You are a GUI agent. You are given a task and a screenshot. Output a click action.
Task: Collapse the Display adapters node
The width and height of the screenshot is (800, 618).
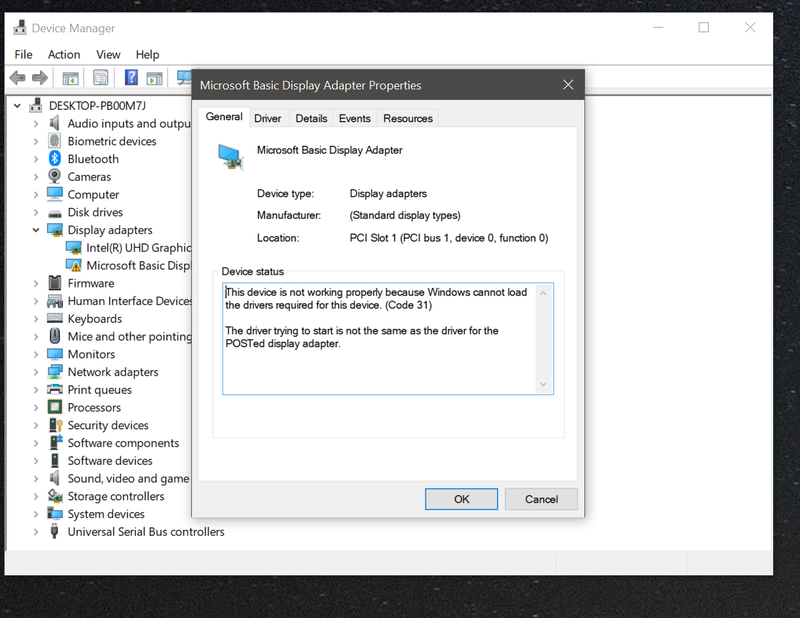point(36,230)
